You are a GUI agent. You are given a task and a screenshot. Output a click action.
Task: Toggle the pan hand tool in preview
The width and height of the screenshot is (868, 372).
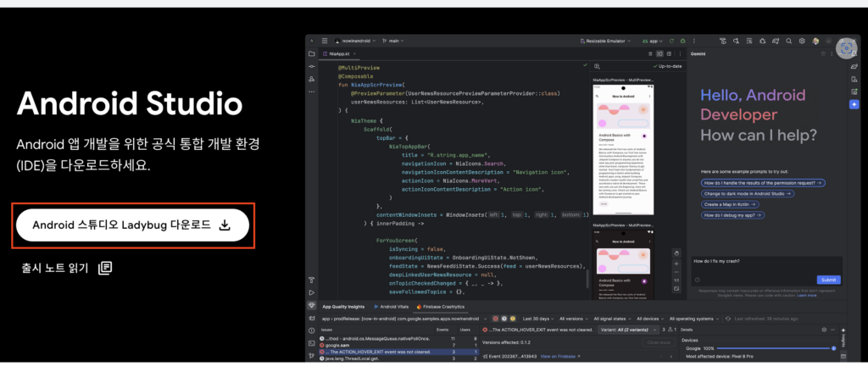[x=676, y=253]
